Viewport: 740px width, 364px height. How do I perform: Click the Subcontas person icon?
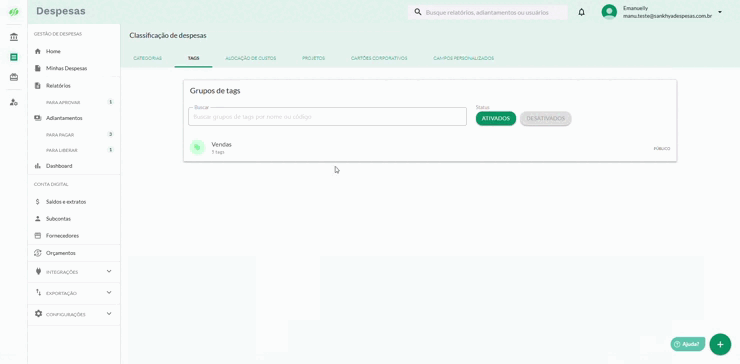[38, 219]
